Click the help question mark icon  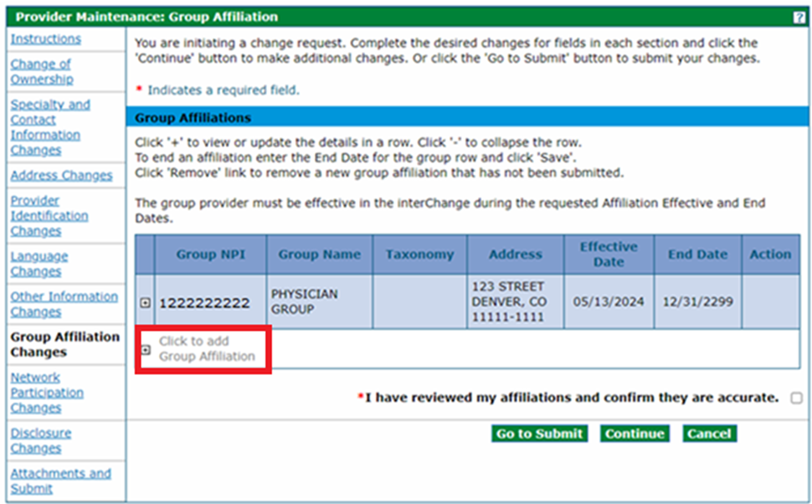point(799,18)
